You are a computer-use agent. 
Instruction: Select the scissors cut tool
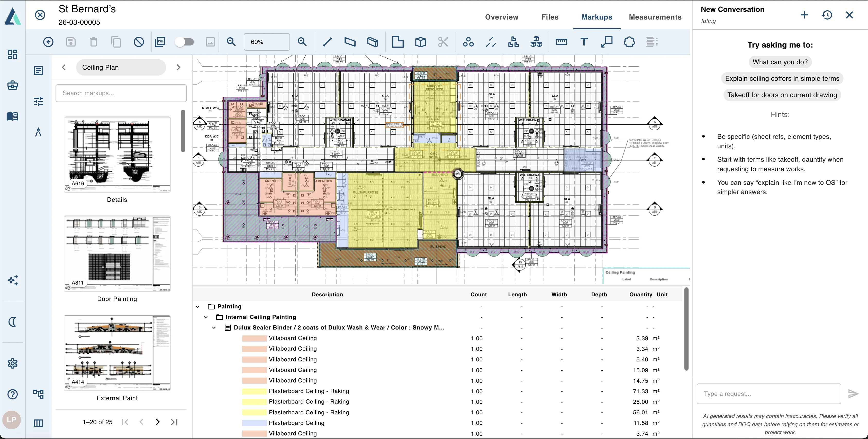443,42
